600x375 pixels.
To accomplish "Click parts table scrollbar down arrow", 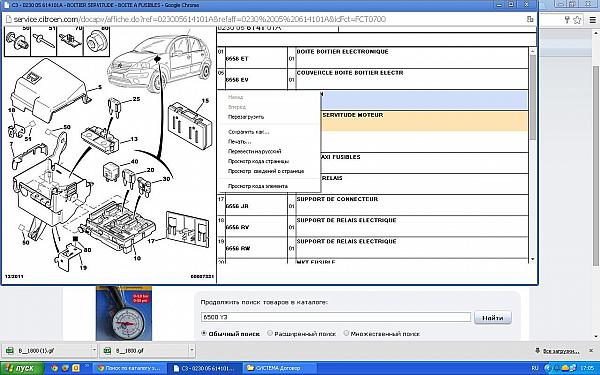I will point(532,259).
